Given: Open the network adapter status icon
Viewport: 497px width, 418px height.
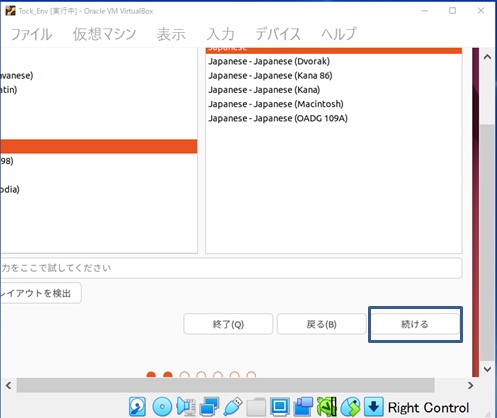Looking at the screenshot, I should click(x=209, y=407).
